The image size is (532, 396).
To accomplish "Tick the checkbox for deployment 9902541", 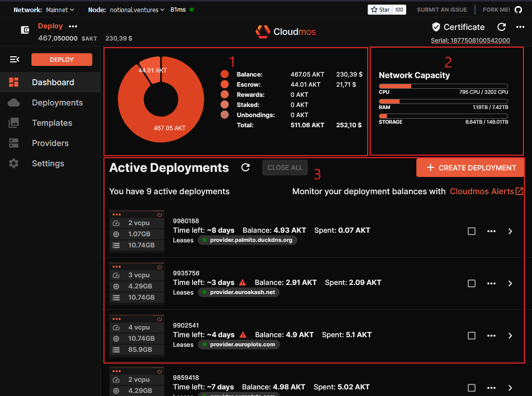I will click(472, 336).
